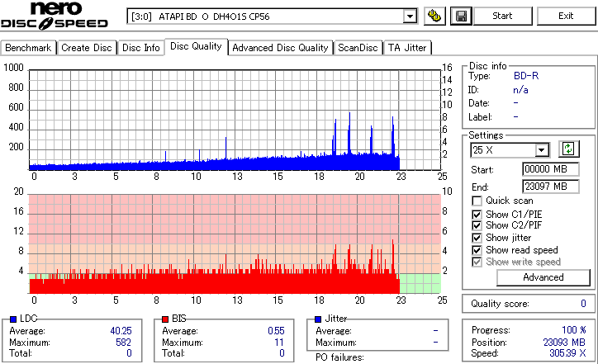Click the disabled Show write speed checkbox
Viewport: 598px width, 364px height.
(477, 262)
